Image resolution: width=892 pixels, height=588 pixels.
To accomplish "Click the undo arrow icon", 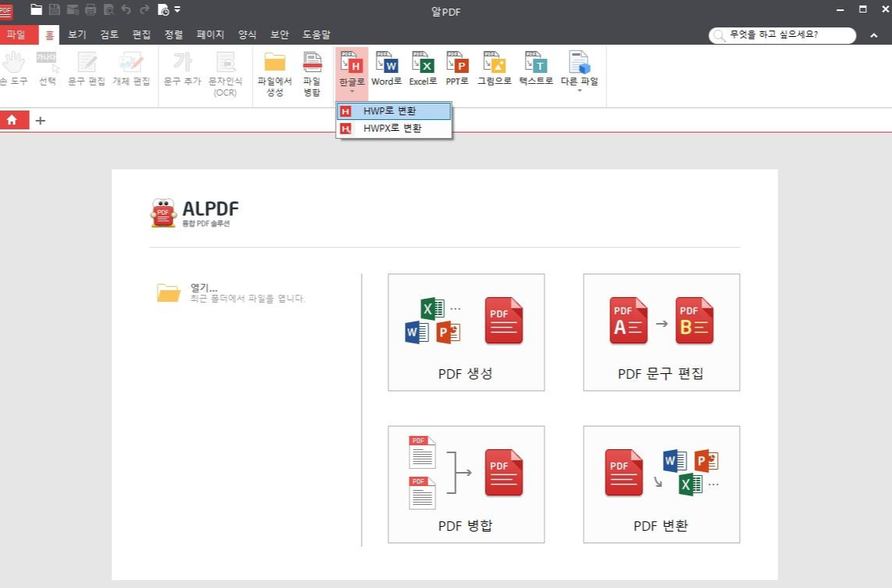I will [126, 9].
